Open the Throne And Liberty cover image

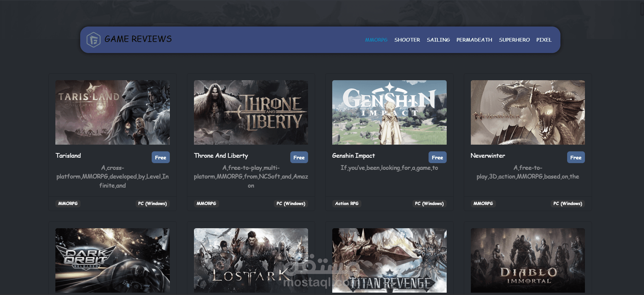251,112
